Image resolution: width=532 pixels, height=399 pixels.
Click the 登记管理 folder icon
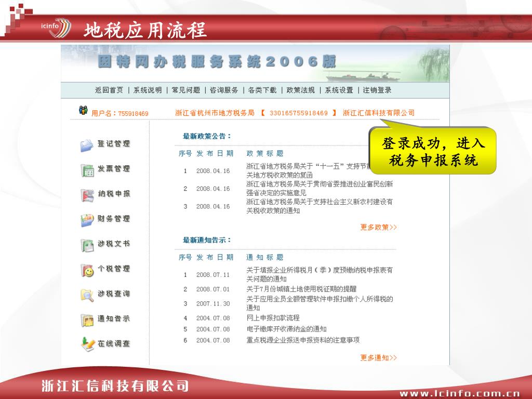tap(87, 145)
